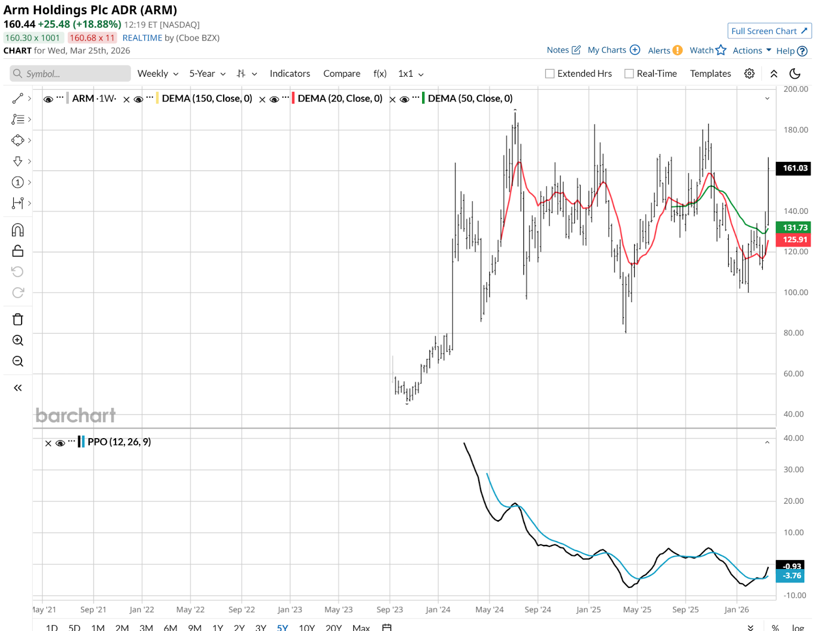
Task: Toggle the drawing lock
Action: (18, 251)
